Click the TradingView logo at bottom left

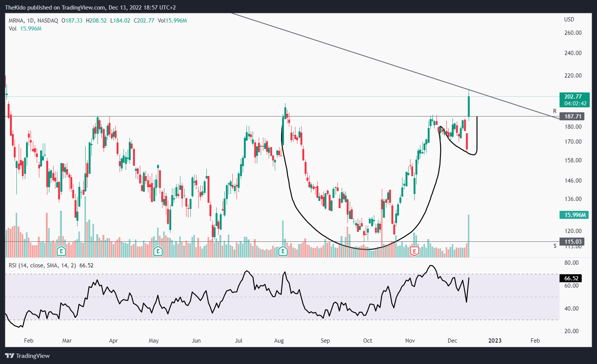pyautogui.click(x=28, y=356)
